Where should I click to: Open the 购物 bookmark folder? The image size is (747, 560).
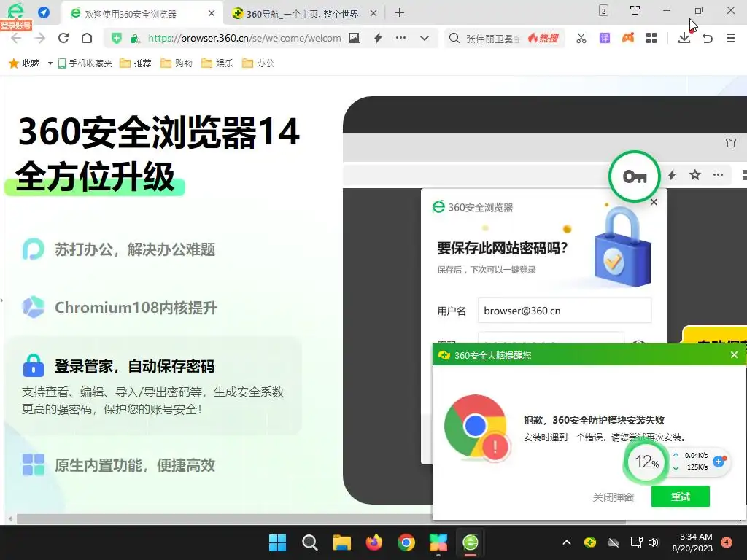[177, 63]
